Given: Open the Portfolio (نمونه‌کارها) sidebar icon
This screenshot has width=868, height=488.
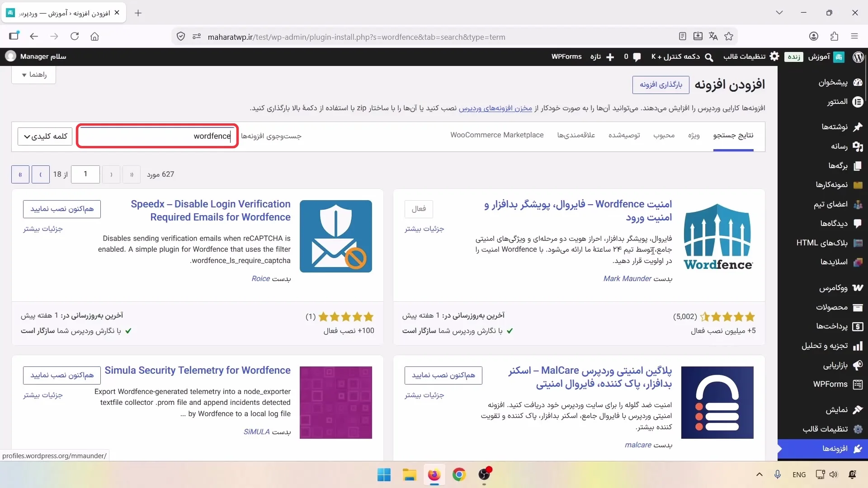Looking at the screenshot, I should pyautogui.click(x=858, y=185).
